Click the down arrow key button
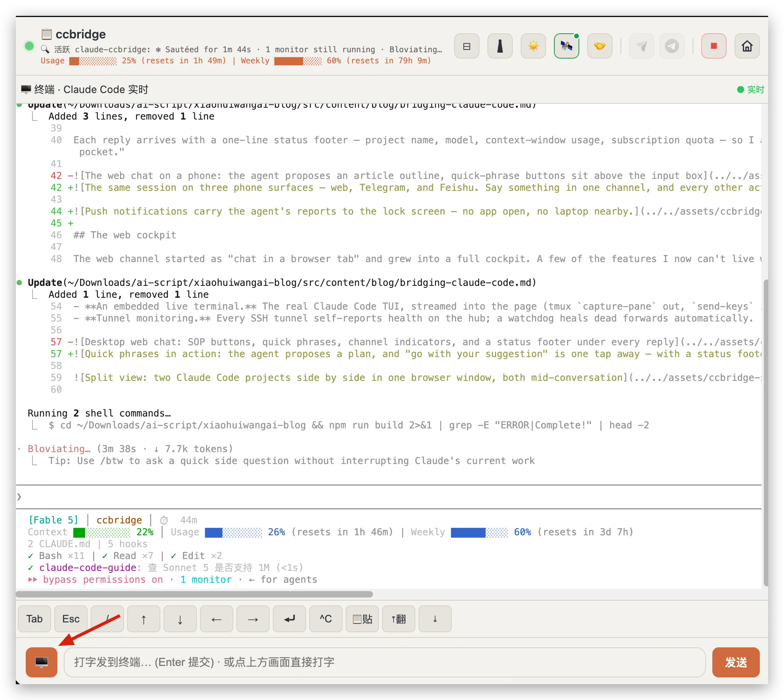784x700 pixels. (x=180, y=619)
